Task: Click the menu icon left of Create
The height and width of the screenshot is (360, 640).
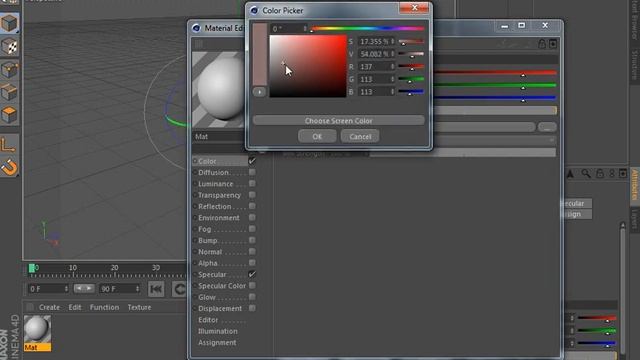Action: 30,307
